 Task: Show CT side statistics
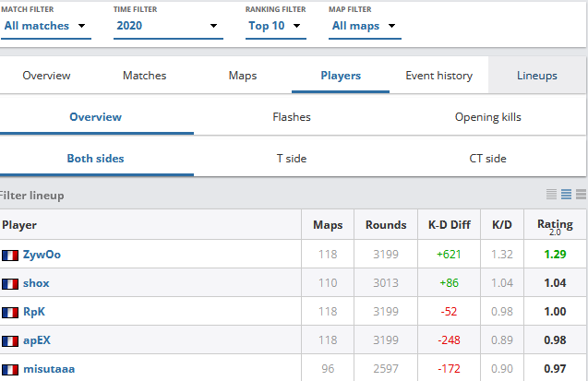[x=488, y=159]
